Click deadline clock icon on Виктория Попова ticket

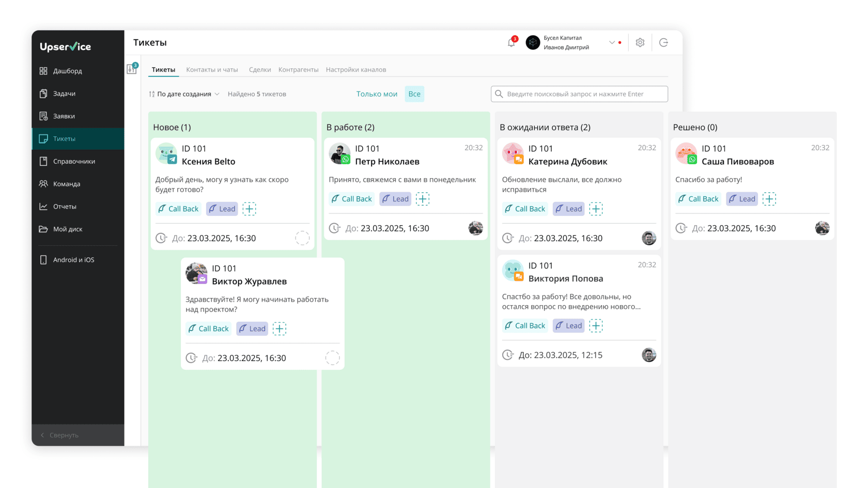[508, 355]
